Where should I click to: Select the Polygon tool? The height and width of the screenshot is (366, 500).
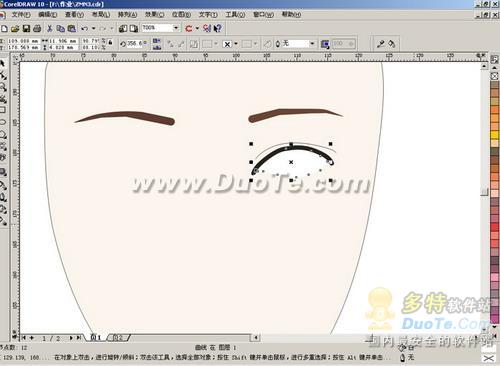coord(3,135)
